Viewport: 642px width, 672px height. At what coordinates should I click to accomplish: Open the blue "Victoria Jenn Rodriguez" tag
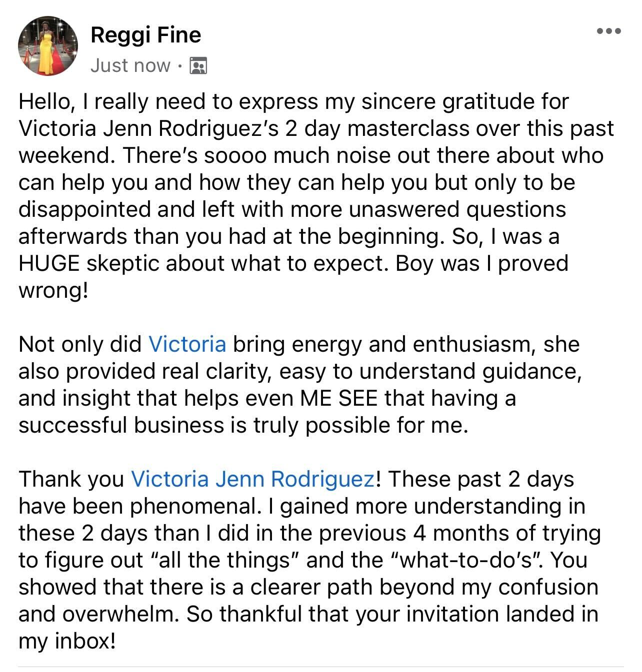[252, 479]
